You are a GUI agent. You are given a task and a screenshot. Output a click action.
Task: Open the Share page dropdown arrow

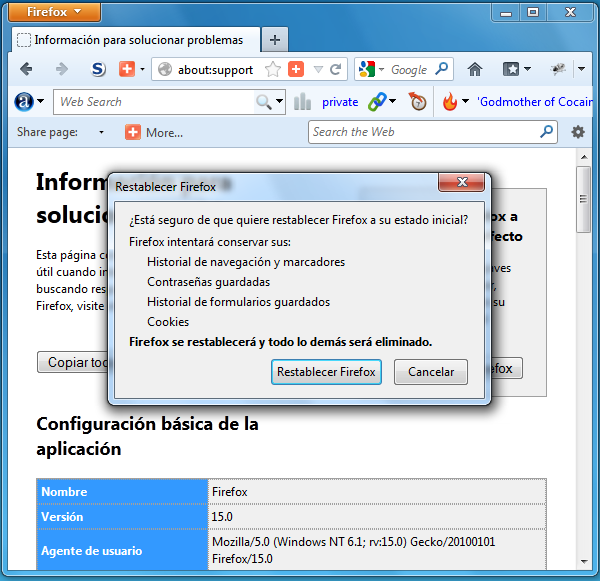(x=101, y=132)
